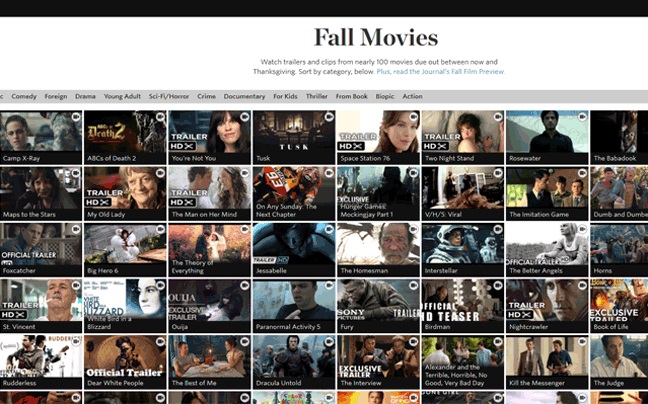Filter movies by Foreign category

56,96
